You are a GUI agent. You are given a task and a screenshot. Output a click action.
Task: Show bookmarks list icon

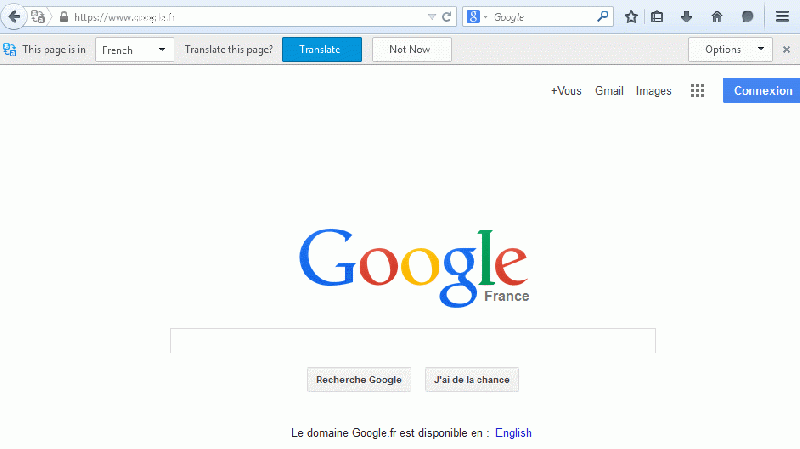pyautogui.click(x=657, y=17)
